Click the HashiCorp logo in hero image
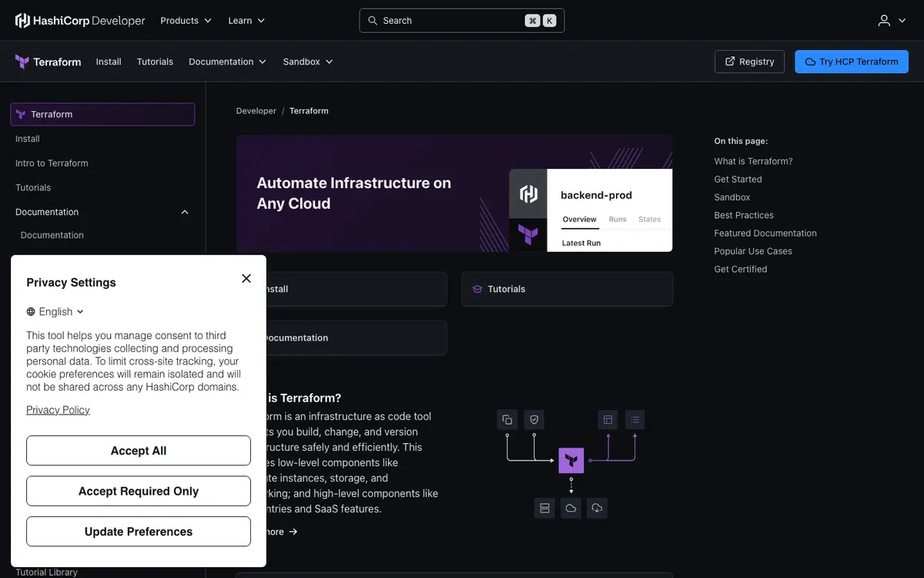The width and height of the screenshot is (924, 578). click(528, 193)
